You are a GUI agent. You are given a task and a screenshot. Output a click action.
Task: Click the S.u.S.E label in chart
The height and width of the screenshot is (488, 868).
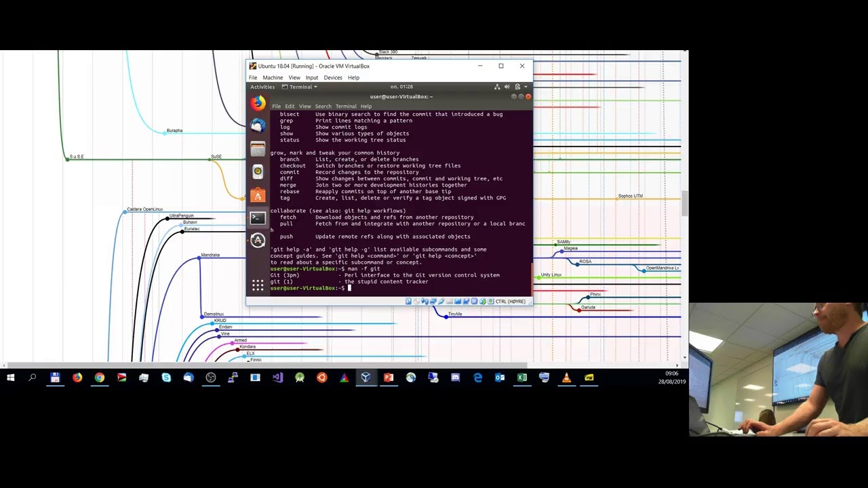(x=77, y=157)
